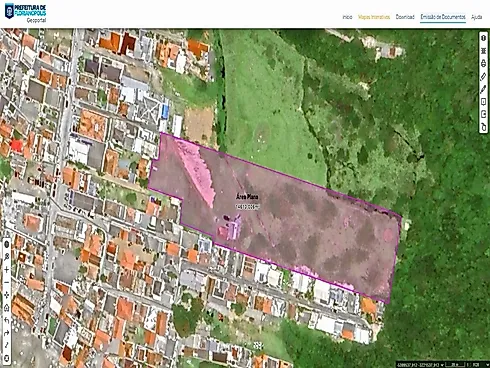Open the Ajuda menu item
Image resolution: width=490 pixels, height=368 pixels.
point(477,17)
